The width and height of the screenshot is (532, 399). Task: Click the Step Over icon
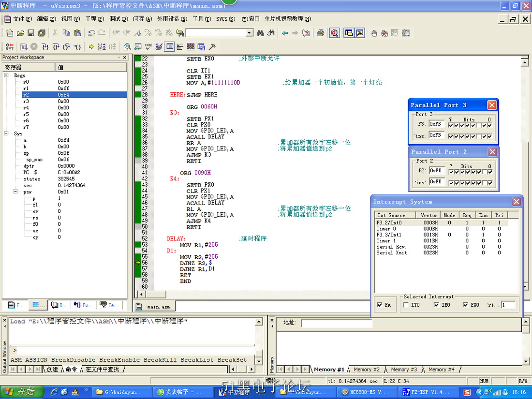[x=56, y=47]
